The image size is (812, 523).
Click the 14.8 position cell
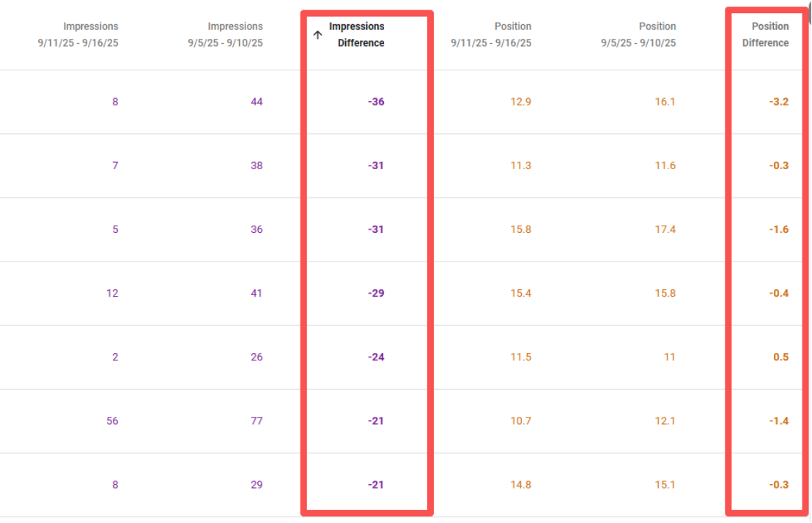(x=520, y=485)
